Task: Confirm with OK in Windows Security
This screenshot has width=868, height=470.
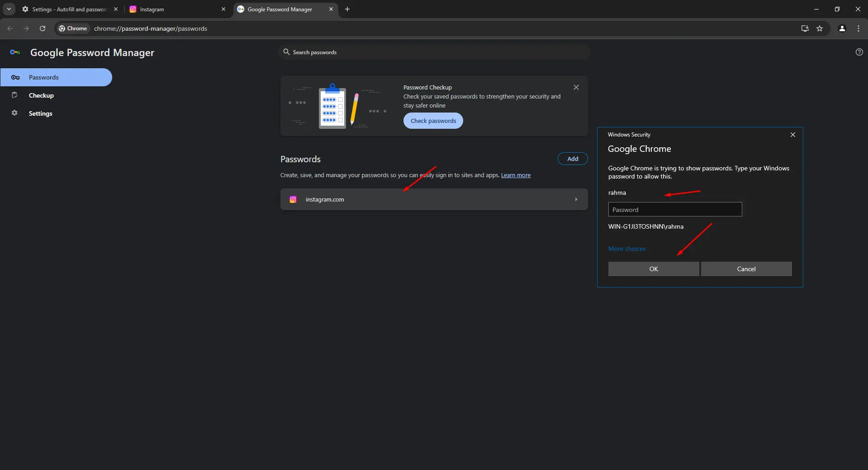Action: coord(654,269)
